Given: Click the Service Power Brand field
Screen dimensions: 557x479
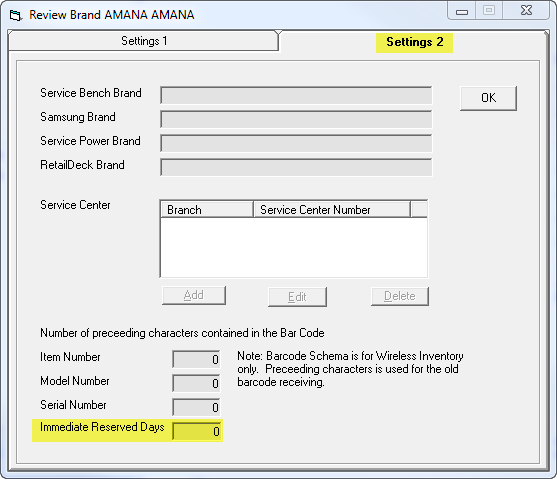Looking at the screenshot, I should [296, 143].
